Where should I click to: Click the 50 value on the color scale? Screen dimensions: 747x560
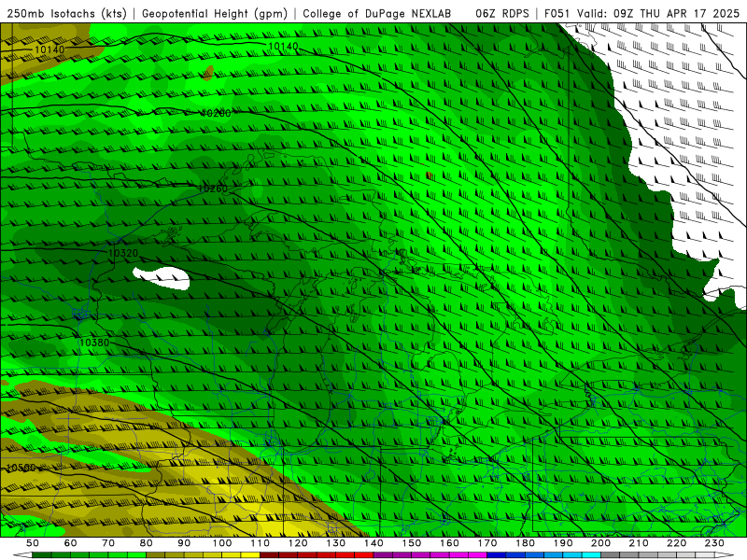[33, 543]
